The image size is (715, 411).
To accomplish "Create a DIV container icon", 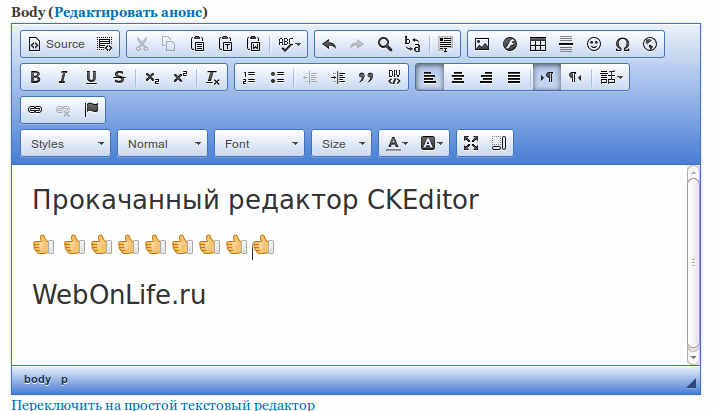I will pos(394,77).
